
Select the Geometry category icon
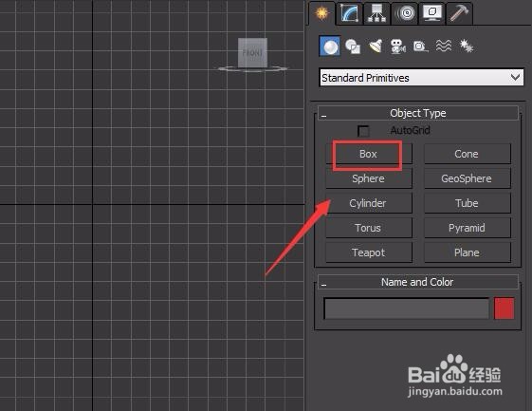tap(330, 47)
